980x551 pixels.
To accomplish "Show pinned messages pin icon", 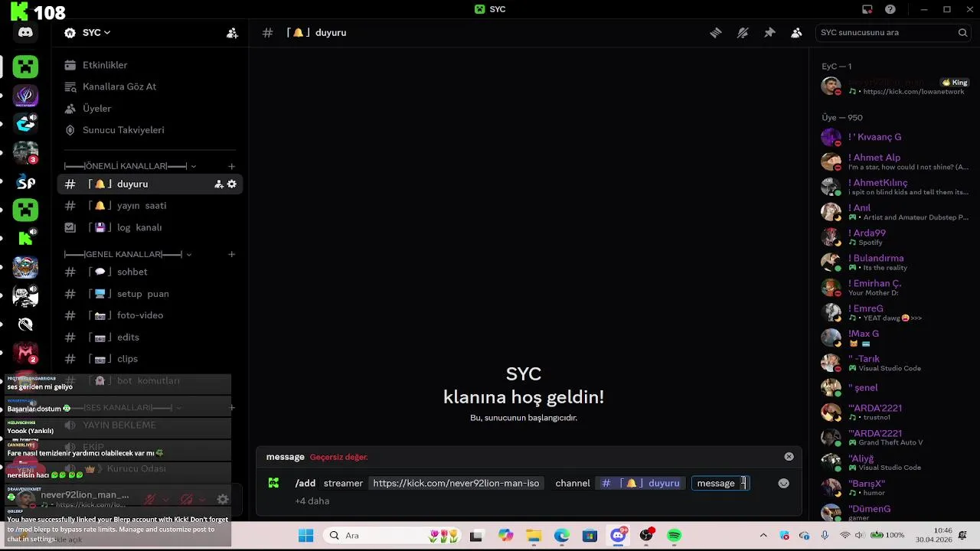I will pos(769,33).
